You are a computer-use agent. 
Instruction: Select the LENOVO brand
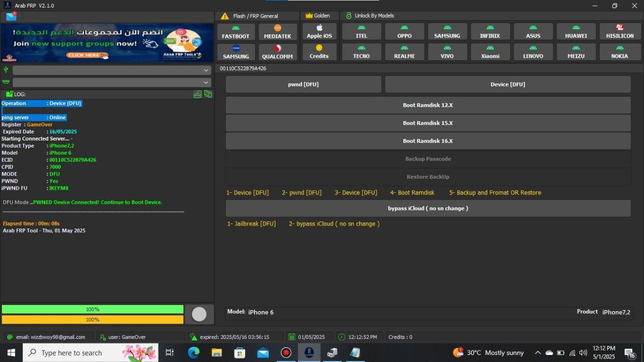tap(533, 52)
